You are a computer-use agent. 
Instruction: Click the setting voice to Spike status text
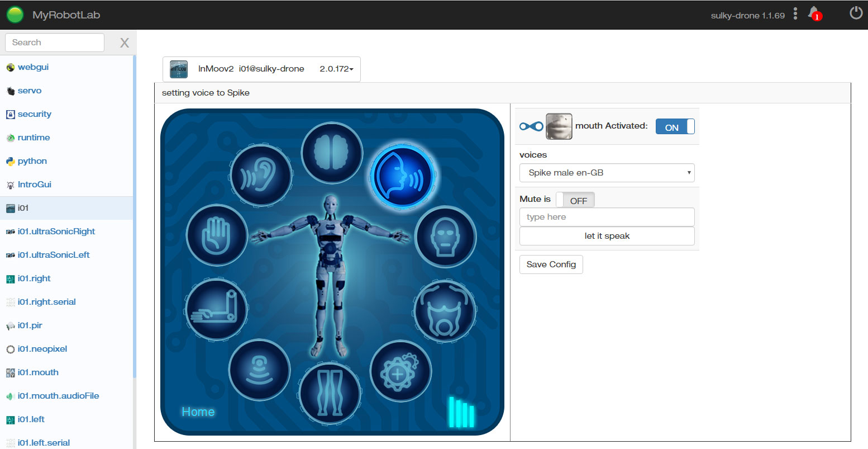pos(206,93)
